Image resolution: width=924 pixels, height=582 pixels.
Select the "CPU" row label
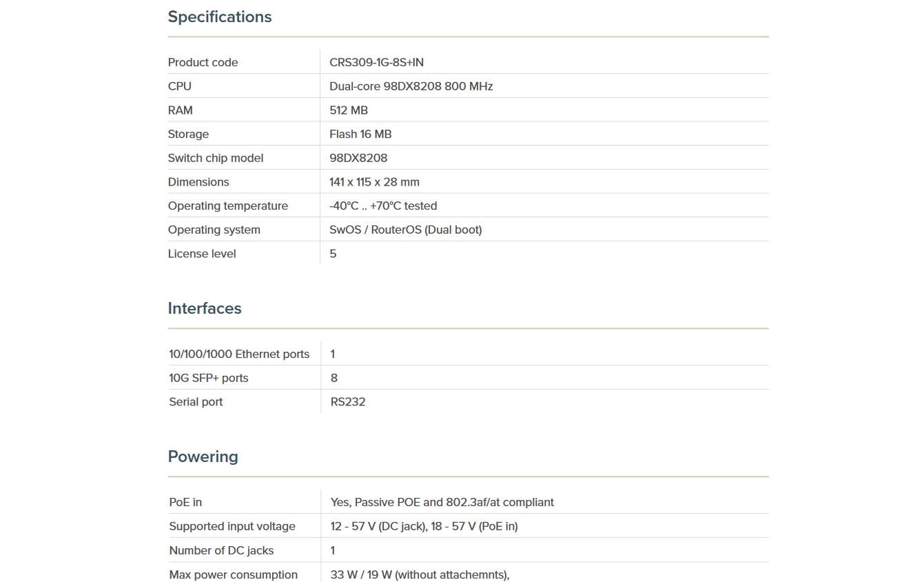[180, 86]
